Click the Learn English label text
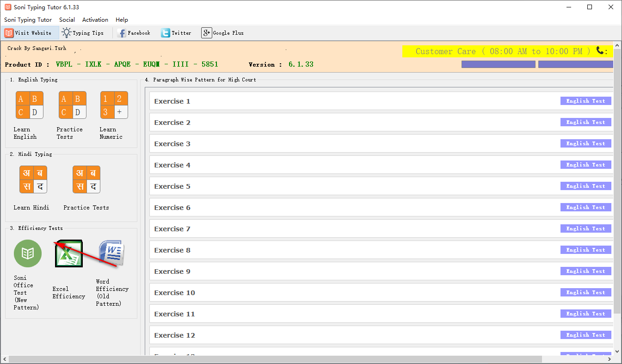 (x=25, y=133)
